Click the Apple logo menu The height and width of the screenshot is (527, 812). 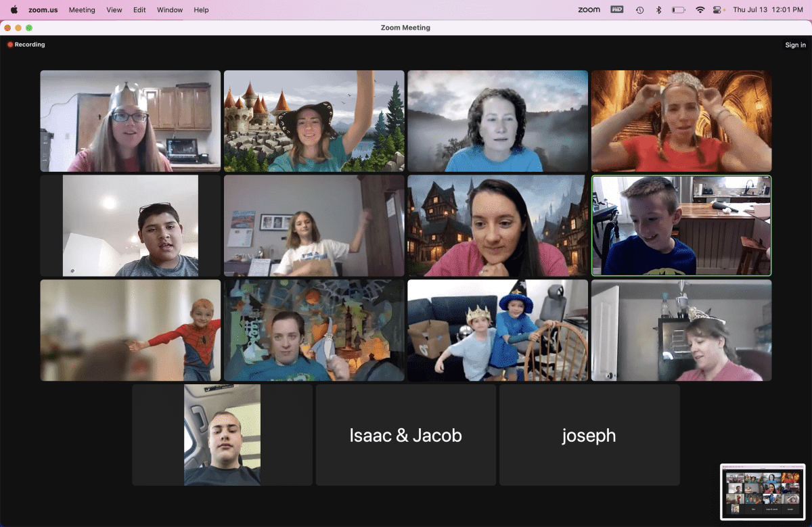[14, 9]
